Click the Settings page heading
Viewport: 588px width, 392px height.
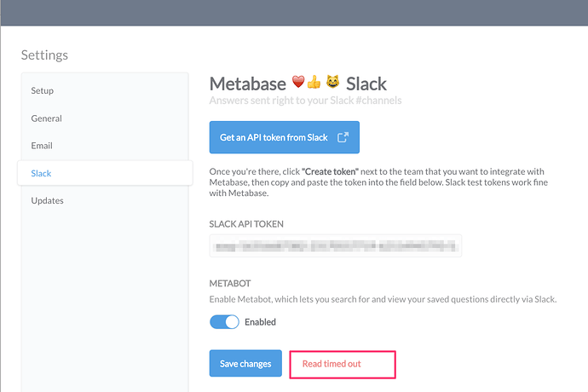[x=44, y=55]
